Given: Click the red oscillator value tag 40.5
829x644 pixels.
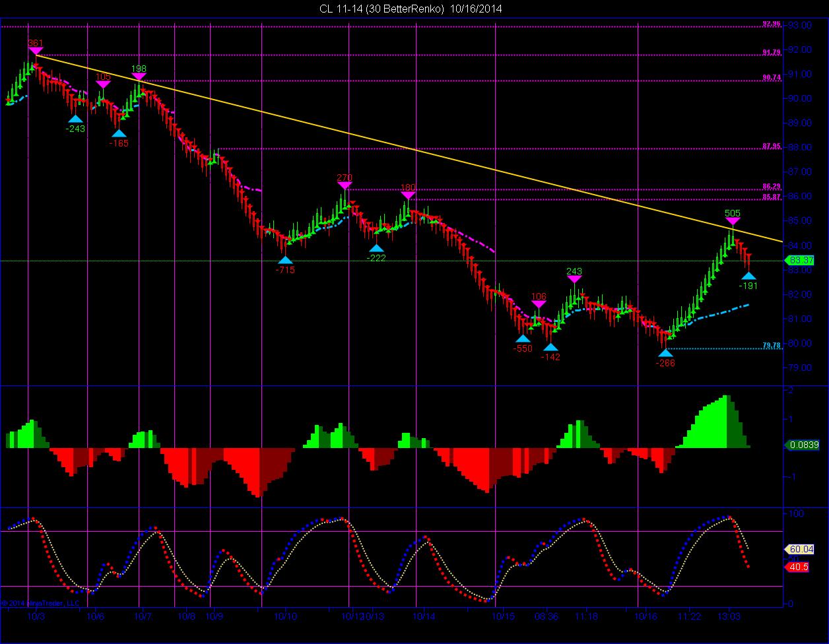Looking at the screenshot, I should point(797,566).
